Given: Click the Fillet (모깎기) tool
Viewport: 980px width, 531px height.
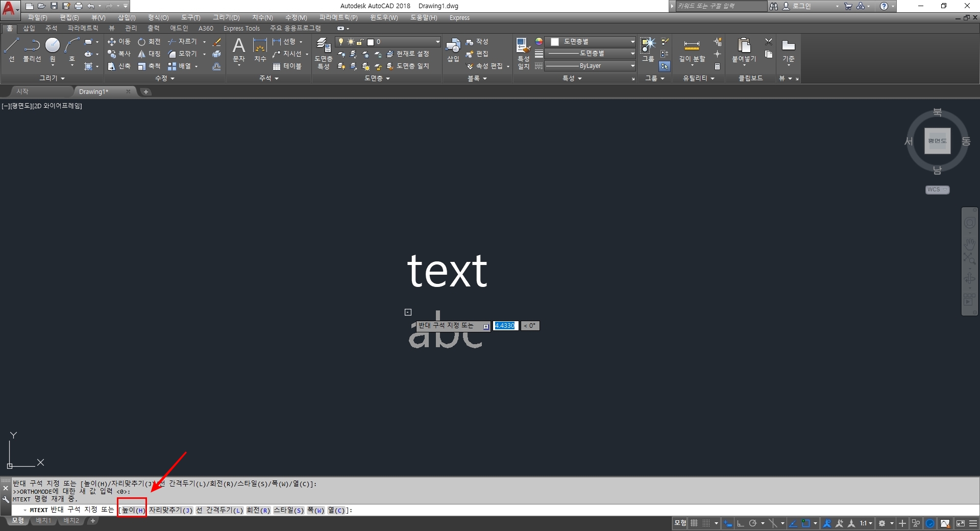Looking at the screenshot, I should [182, 54].
